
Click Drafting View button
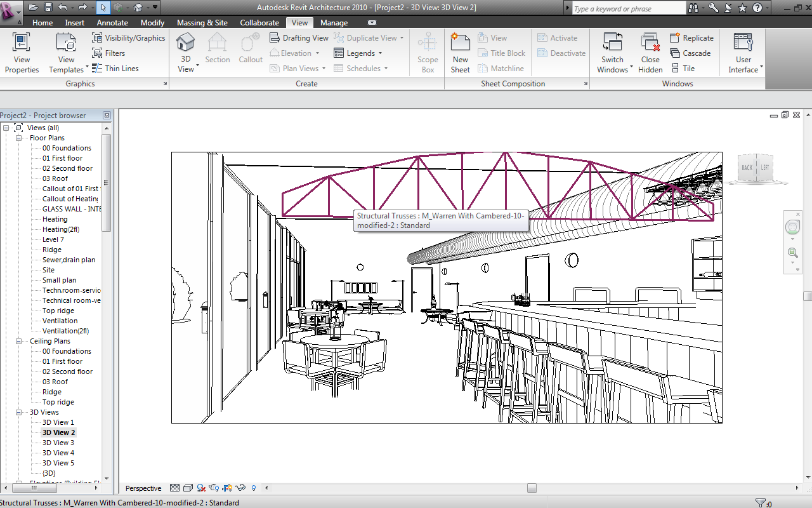click(x=298, y=38)
